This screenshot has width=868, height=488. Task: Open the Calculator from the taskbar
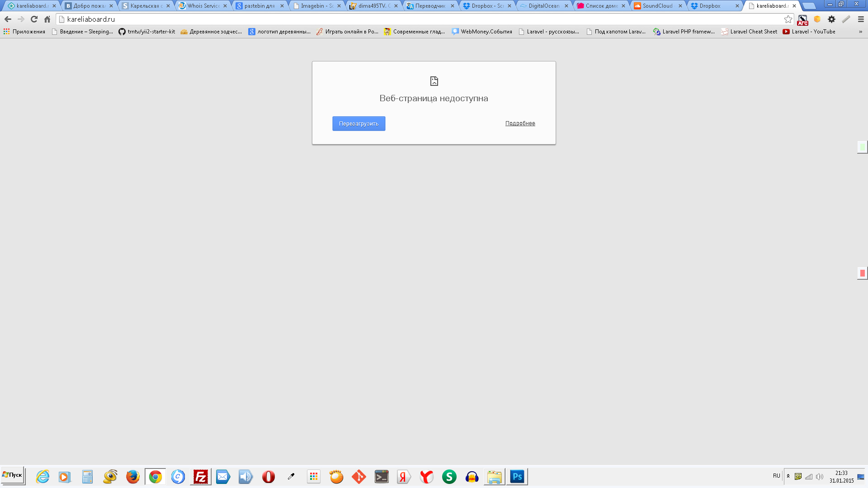pos(87,477)
